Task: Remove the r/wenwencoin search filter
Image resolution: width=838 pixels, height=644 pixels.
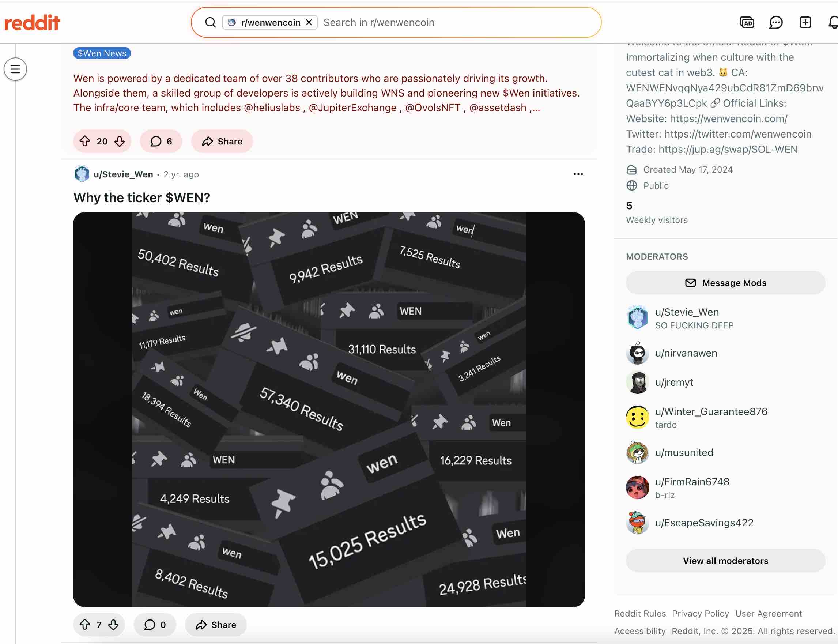Action: click(309, 23)
